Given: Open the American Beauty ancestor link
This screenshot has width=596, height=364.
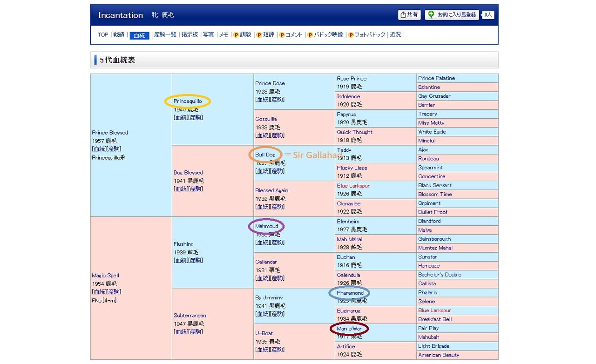Looking at the screenshot, I should pos(439,355).
